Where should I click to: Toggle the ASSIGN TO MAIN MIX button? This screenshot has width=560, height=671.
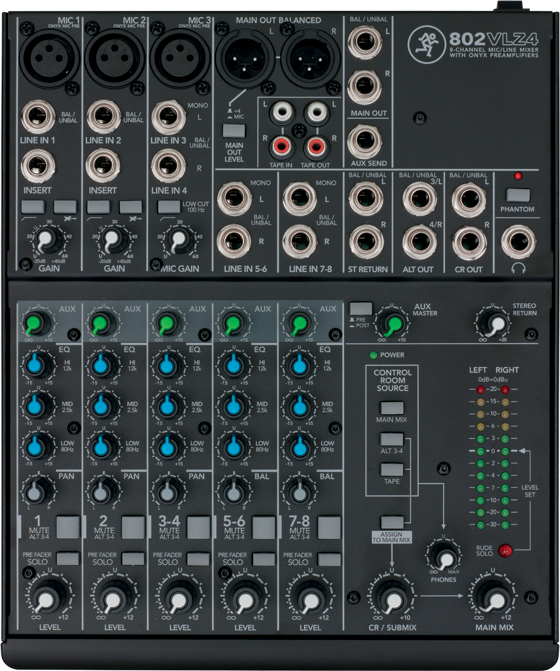click(392, 522)
